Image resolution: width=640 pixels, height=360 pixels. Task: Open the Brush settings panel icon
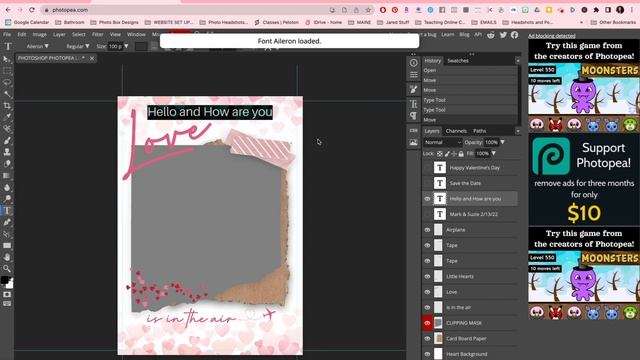point(413,89)
